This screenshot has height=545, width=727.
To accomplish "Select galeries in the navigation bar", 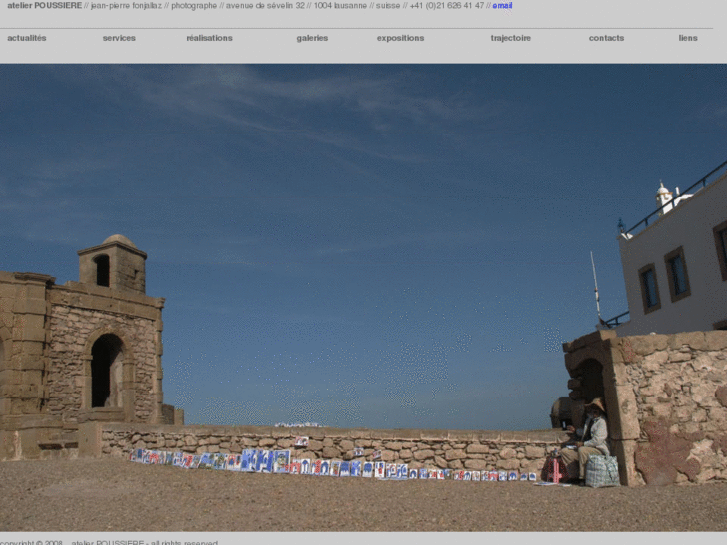I will click(312, 38).
